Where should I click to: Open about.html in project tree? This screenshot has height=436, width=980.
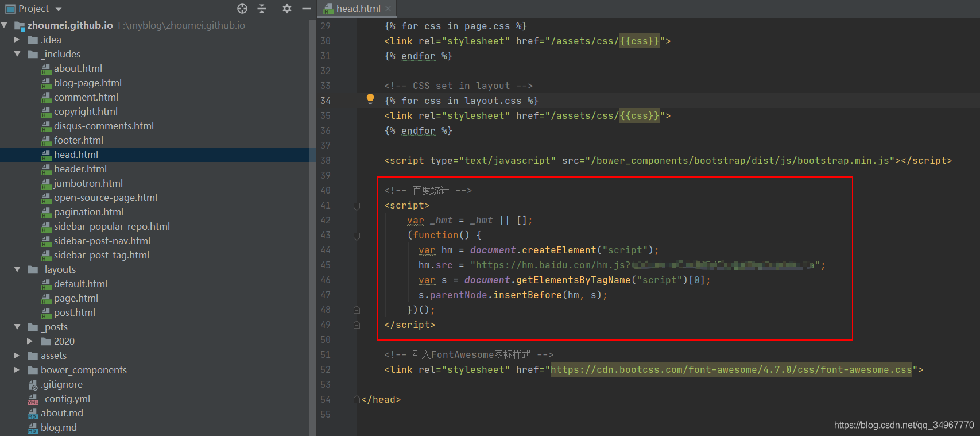[78, 68]
